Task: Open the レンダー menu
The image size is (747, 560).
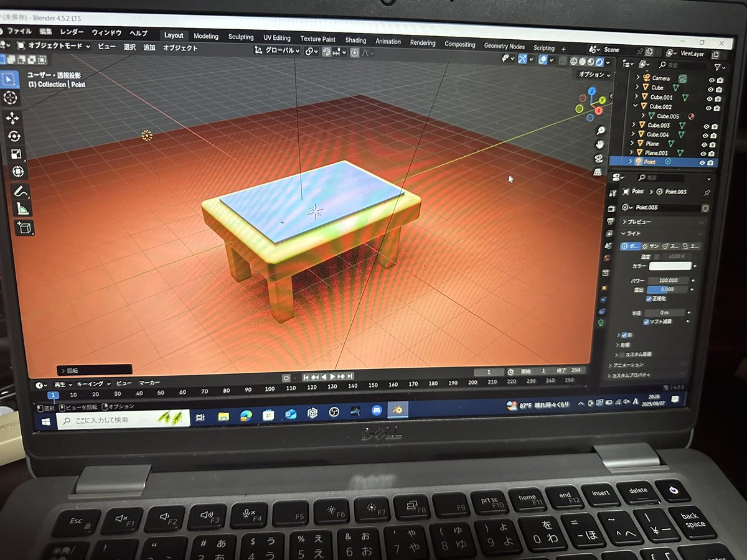Action: click(72, 32)
